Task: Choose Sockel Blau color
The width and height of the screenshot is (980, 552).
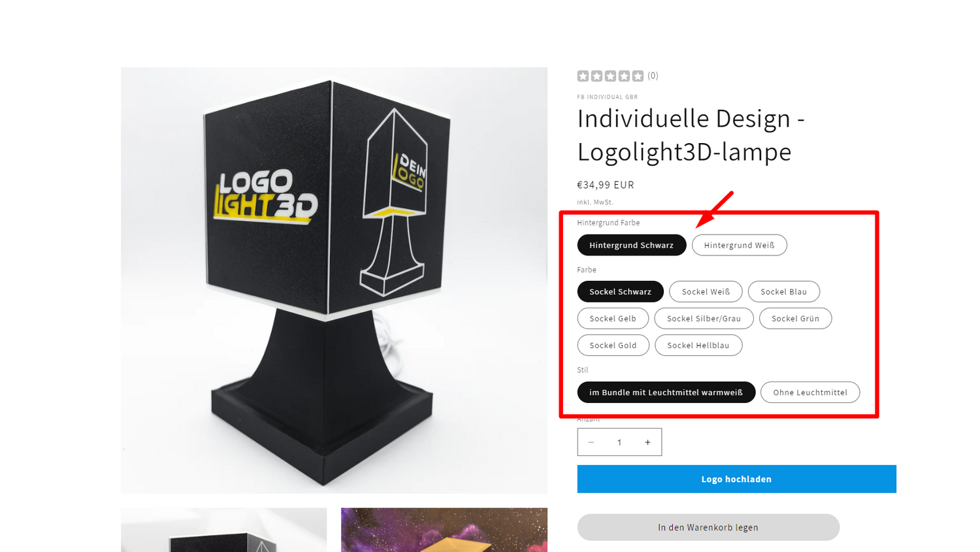Action: 783,291
